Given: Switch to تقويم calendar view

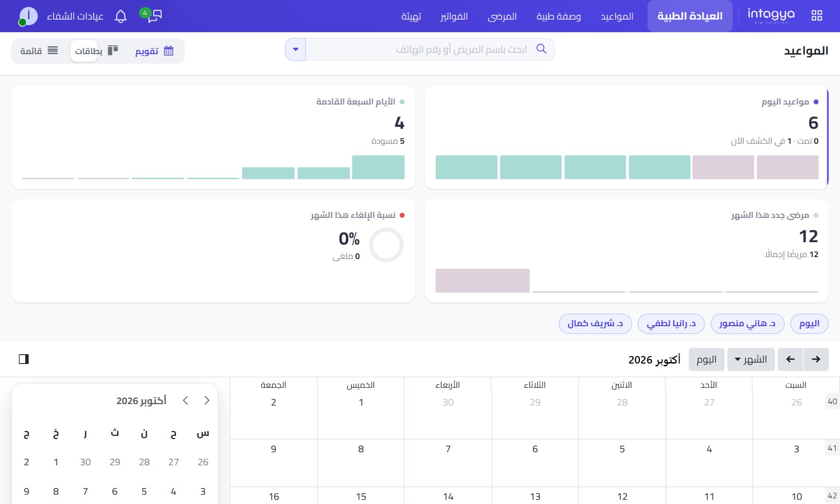Looking at the screenshot, I should coord(154,51).
